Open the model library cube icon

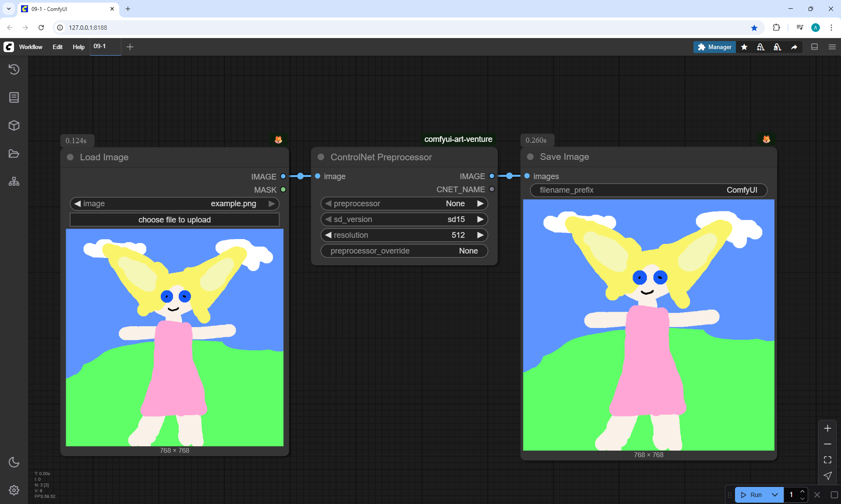[x=14, y=126]
